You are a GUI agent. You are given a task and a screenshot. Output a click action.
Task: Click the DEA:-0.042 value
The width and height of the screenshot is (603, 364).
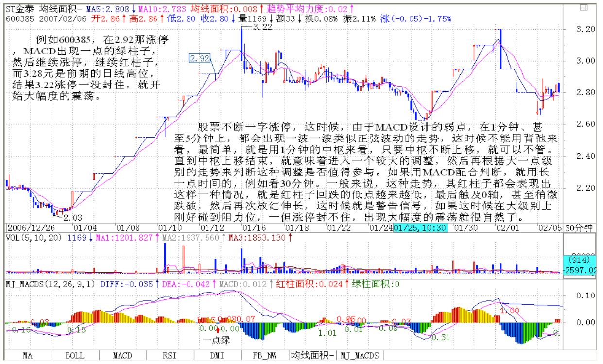(186, 284)
